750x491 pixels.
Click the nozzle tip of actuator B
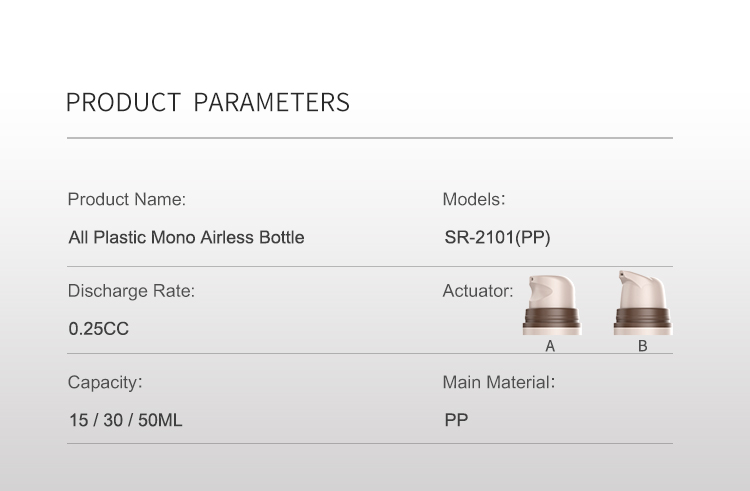[x=622, y=273]
